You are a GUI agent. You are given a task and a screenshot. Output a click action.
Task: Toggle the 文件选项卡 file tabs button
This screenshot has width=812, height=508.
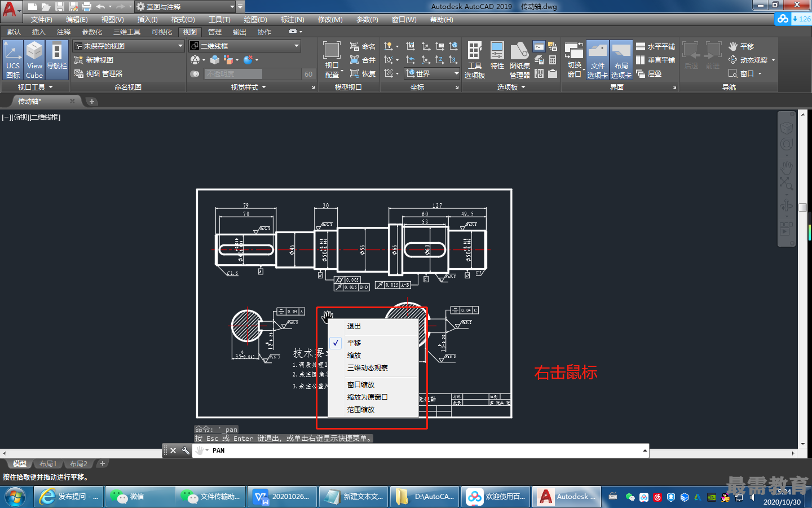598,60
